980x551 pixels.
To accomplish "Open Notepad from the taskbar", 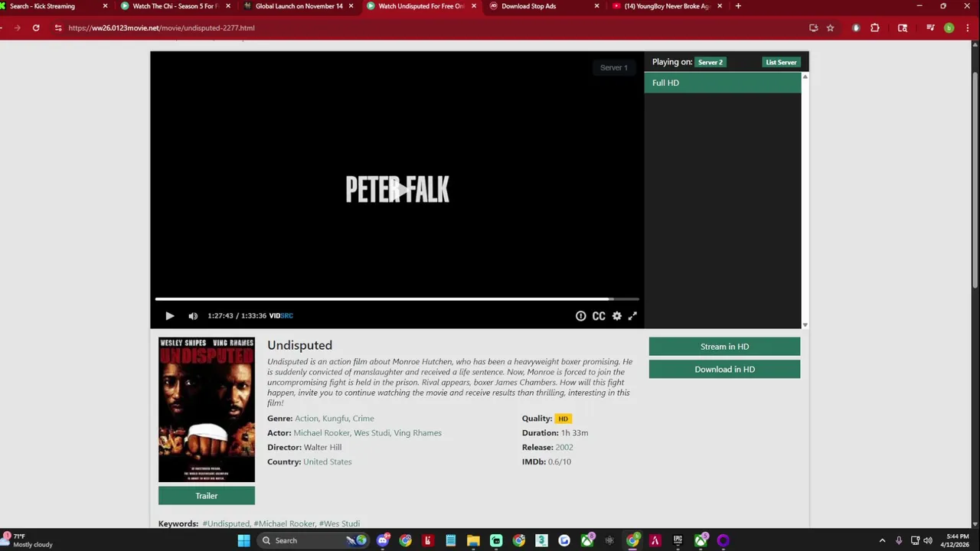I will point(451,540).
